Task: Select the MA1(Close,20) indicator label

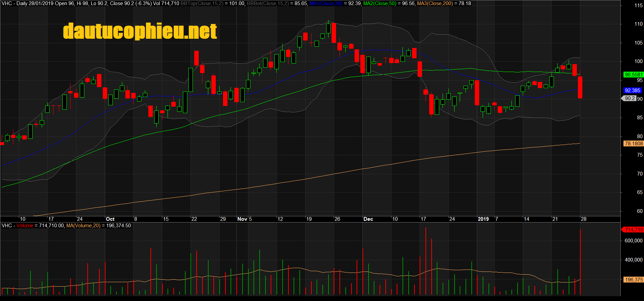Action: pyautogui.click(x=326, y=3)
